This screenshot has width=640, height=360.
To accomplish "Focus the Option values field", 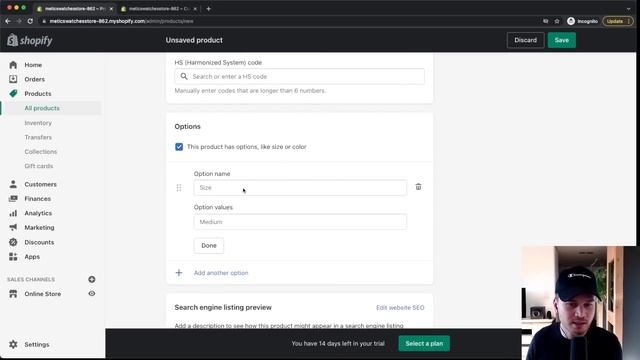I will pos(300,222).
